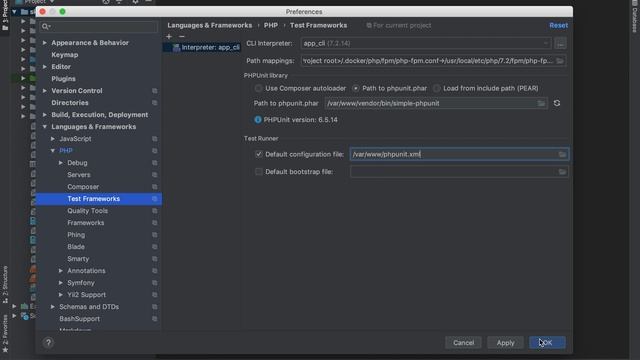Viewport: 640px width, 360px height.
Task: Click the Path to phpunit.phar field
Action: point(436,103)
